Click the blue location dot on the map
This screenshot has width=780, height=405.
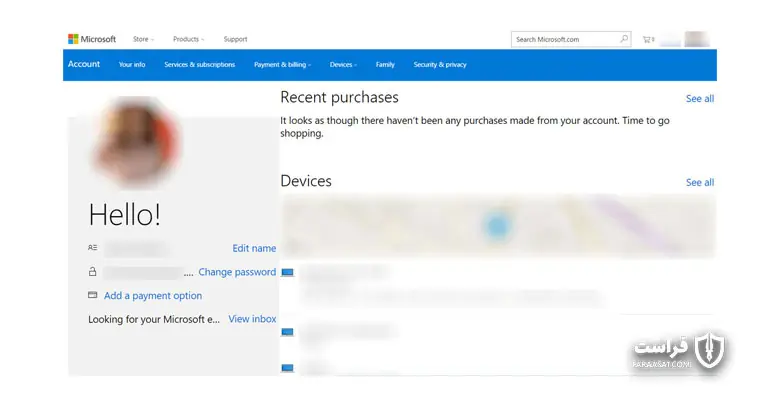click(x=496, y=226)
